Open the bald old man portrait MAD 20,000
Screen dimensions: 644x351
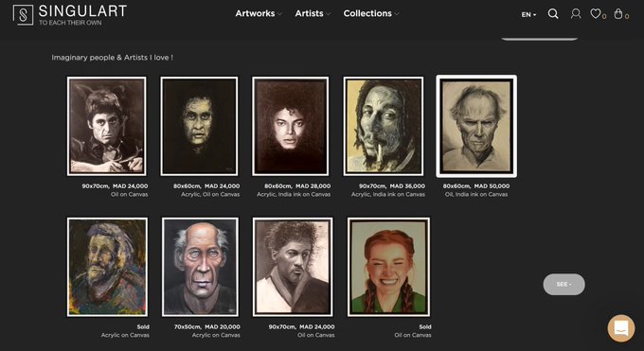pos(200,267)
